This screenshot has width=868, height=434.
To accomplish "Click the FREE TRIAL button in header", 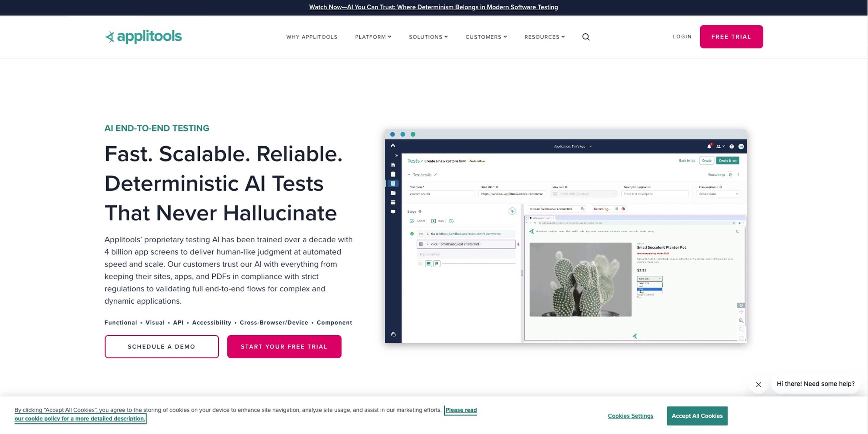I will [x=731, y=37].
